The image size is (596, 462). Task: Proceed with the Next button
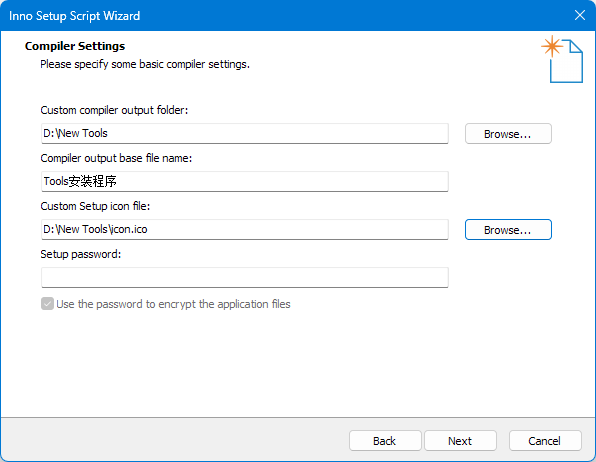coord(460,441)
